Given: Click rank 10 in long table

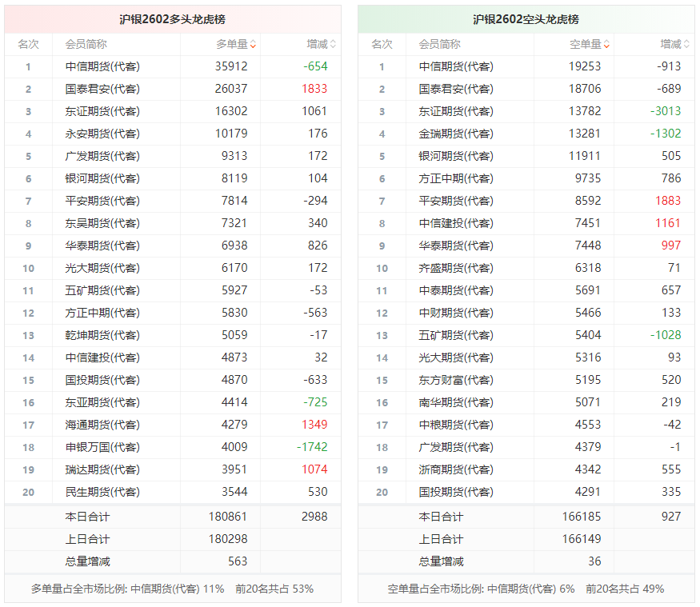Looking at the screenshot, I should (x=29, y=268).
